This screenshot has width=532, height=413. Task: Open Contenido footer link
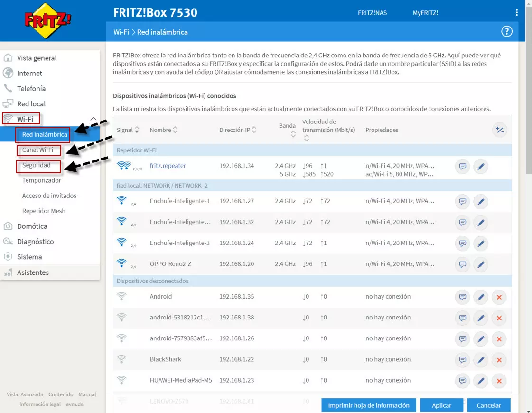[61, 394]
